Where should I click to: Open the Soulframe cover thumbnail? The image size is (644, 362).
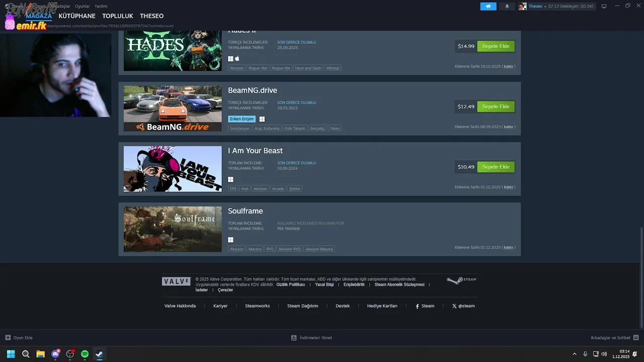pos(173,229)
